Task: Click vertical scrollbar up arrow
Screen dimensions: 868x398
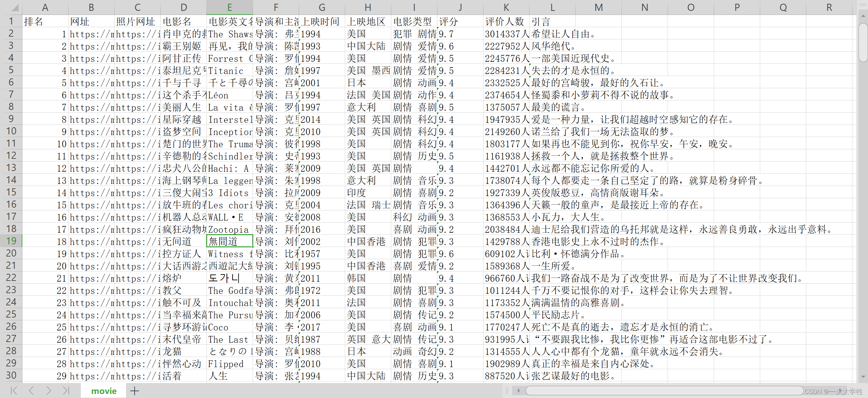Action: coord(863,16)
